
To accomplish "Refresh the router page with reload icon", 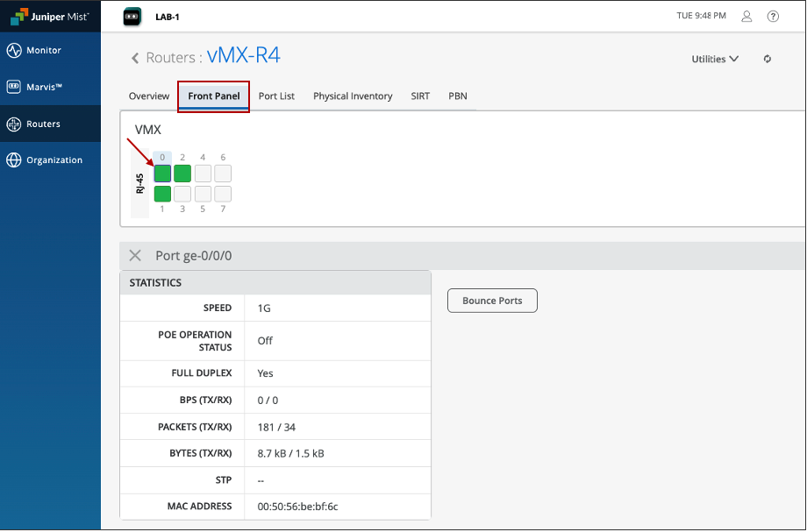I will tap(768, 60).
